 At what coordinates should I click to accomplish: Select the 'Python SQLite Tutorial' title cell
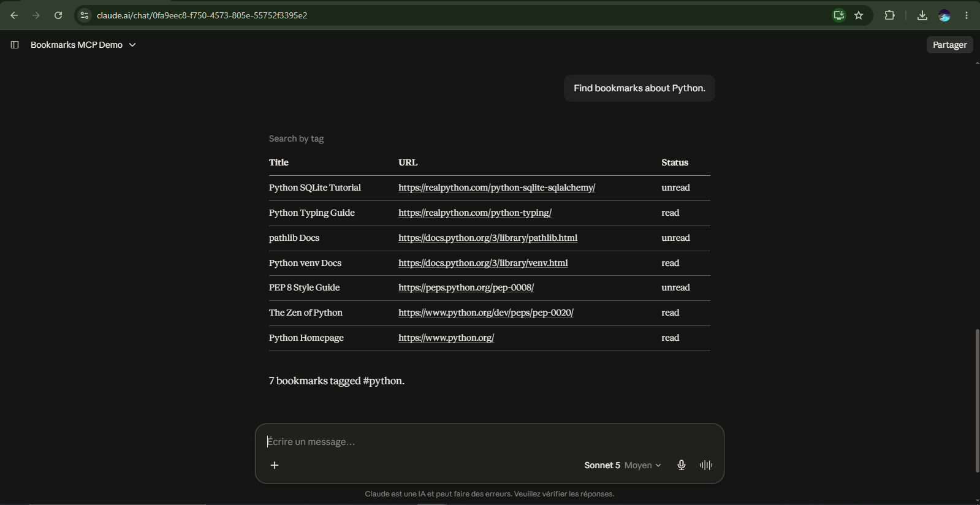pos(315,188)
